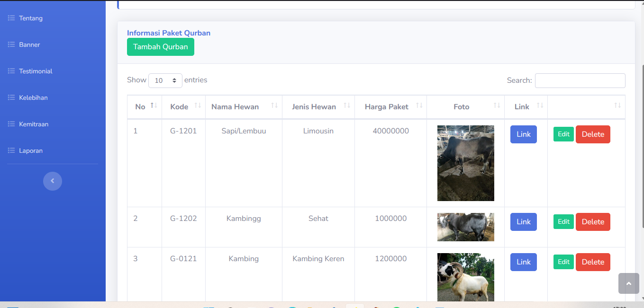This screenshot has height=308, width=644.
Task: Delete the G-1202 Kambingg row
Action: (593, 222)
